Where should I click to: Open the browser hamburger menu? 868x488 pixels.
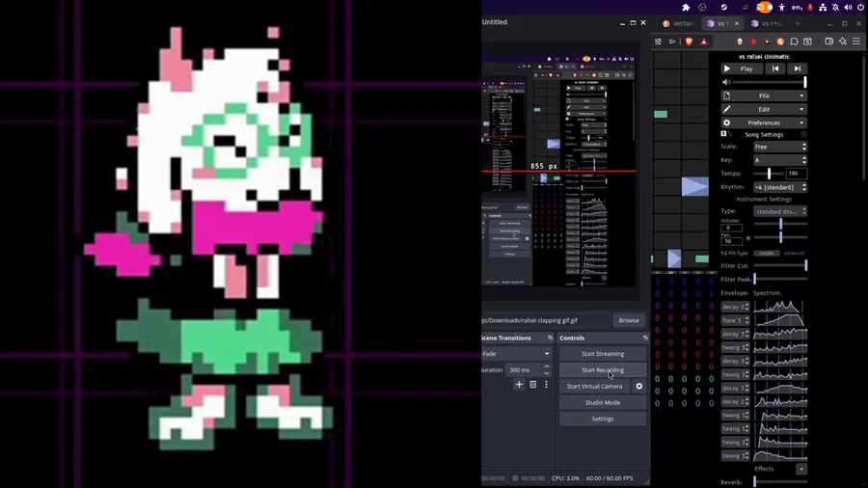tap(856, 41)
